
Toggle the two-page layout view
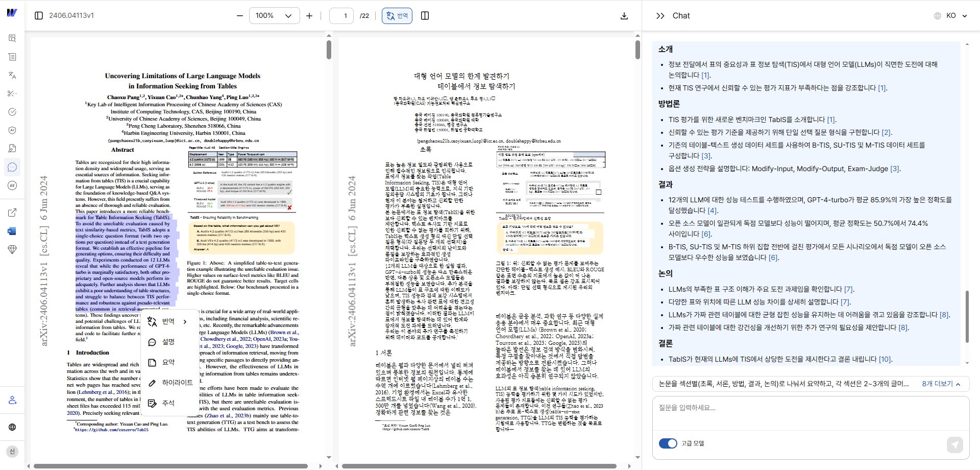coord(425,15)
